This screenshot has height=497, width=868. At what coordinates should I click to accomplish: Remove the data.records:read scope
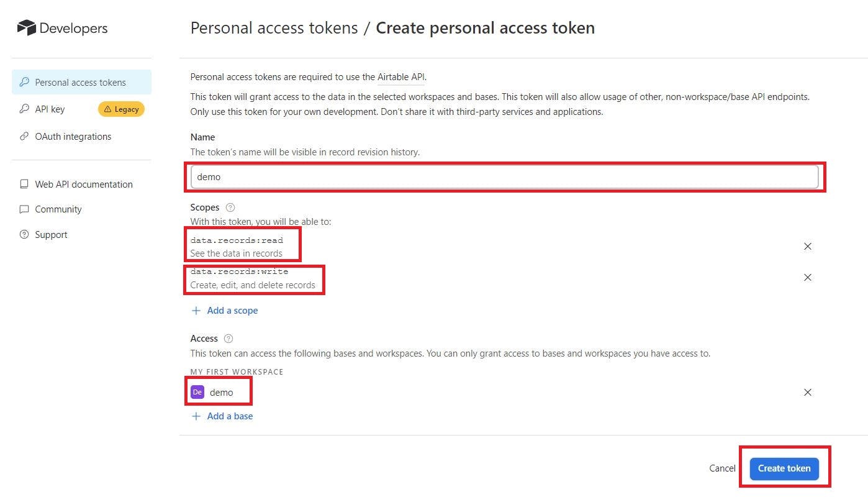[x=808, y=246]
